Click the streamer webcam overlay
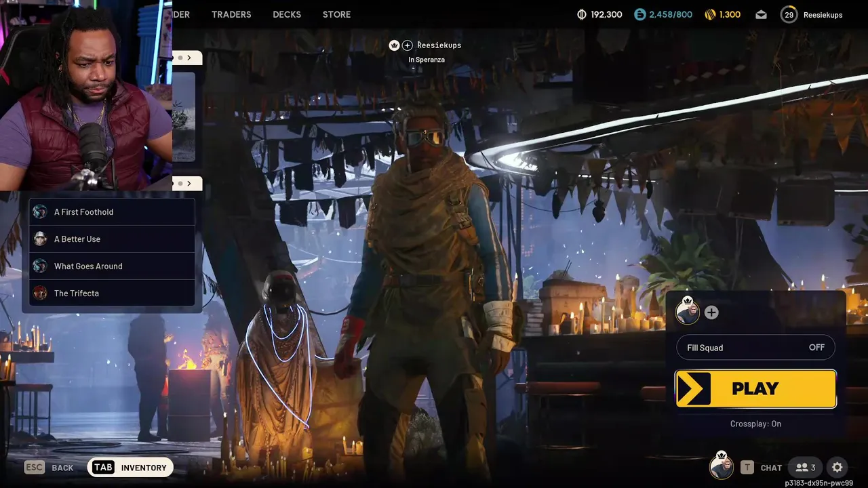The width and height of the screenshot is (868, 488). (86, 95)
